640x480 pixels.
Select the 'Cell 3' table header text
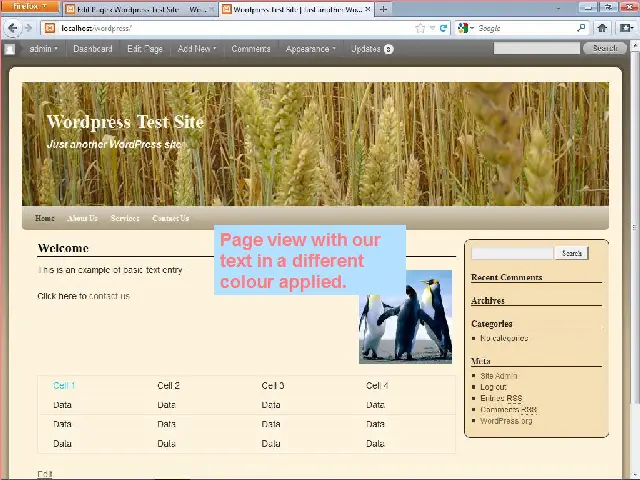273,386
